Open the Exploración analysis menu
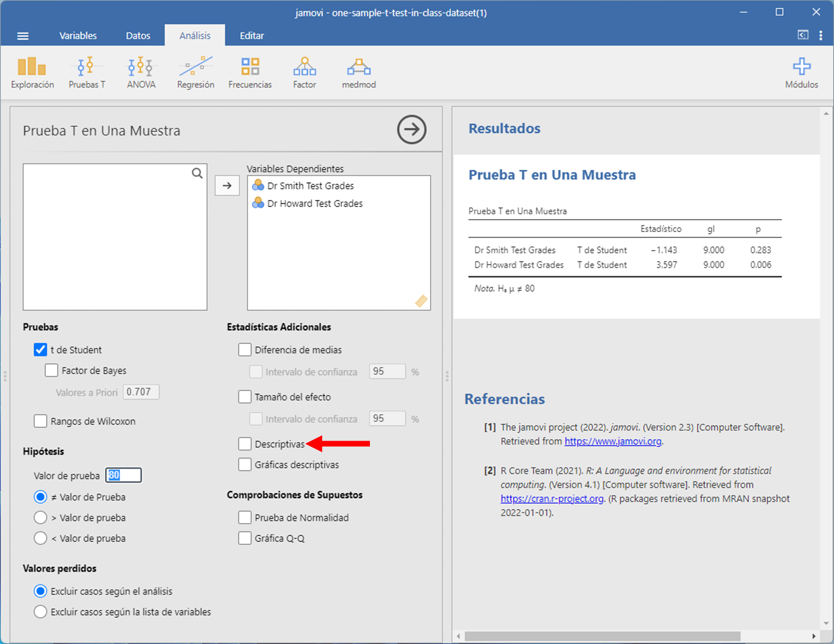Screen dimensions: 834x644 coord(32,73)
